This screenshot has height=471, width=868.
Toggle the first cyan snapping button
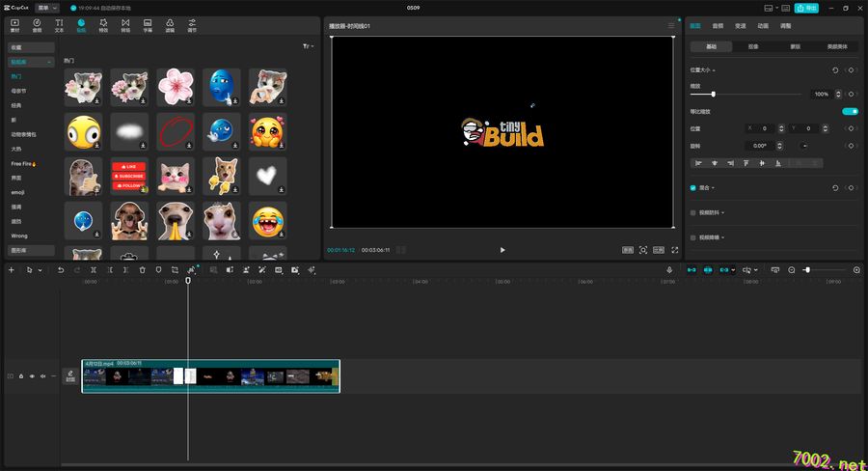692,270
